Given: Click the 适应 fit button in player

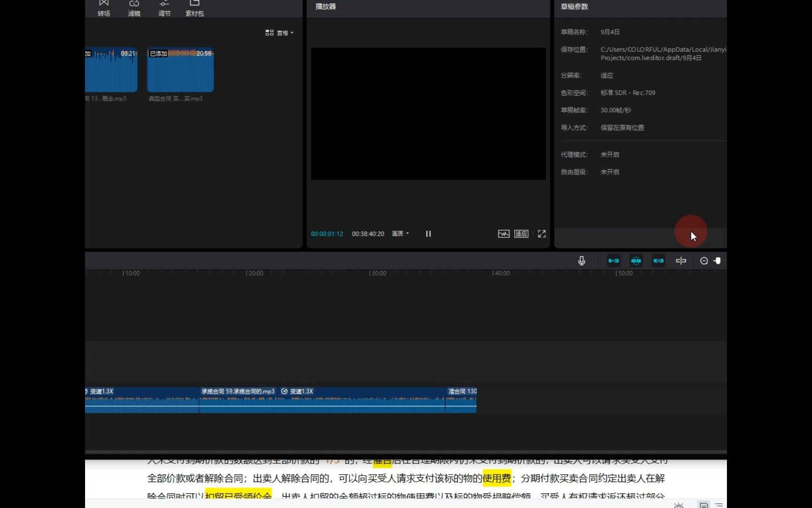Looking at the screenshot, I should pos(521,234).
